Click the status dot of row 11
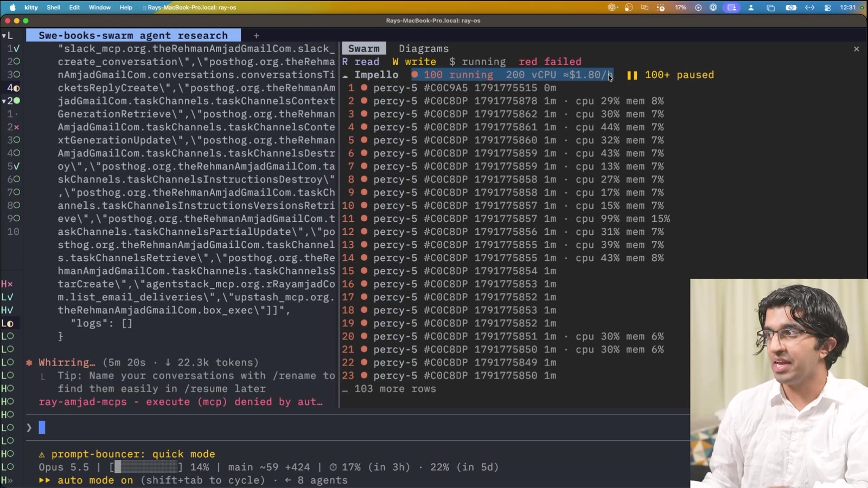 point(364,219)
